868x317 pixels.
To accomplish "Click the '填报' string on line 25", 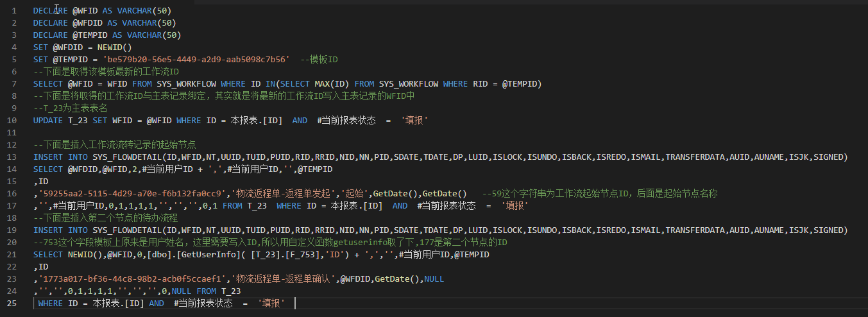I will (271, 304).
